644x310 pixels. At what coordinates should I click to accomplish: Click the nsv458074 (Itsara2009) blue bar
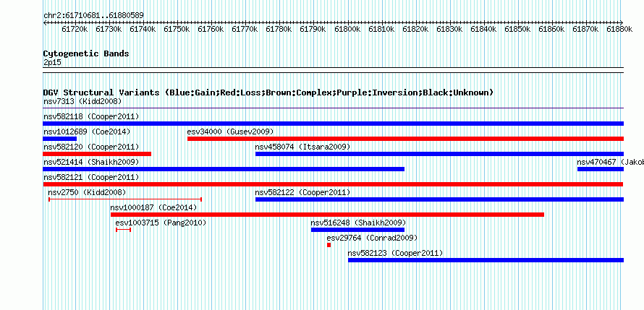tap(439, 154)
